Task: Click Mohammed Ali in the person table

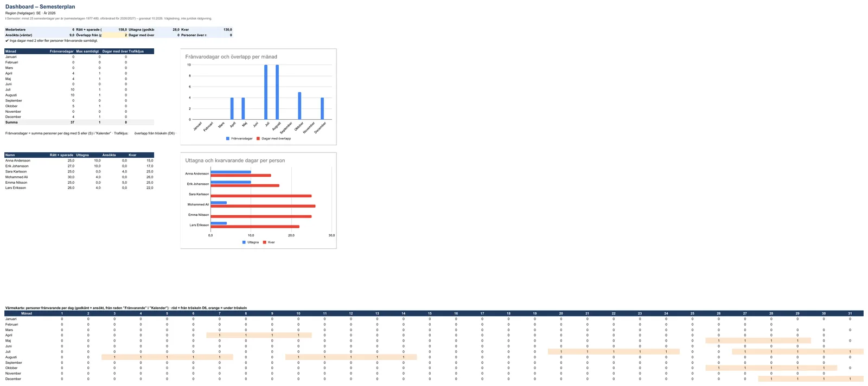Action: 16,177
